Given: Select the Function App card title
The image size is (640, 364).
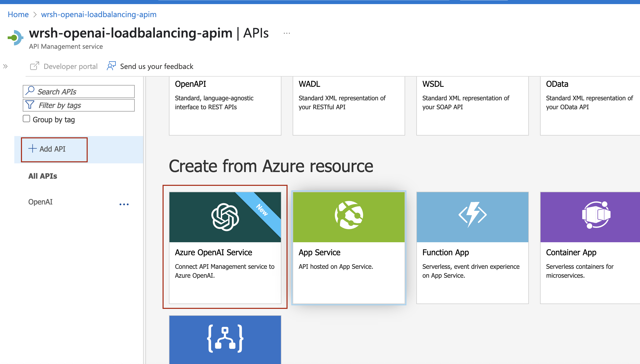Looking at the screenshot, I should [x=445, y=253].
